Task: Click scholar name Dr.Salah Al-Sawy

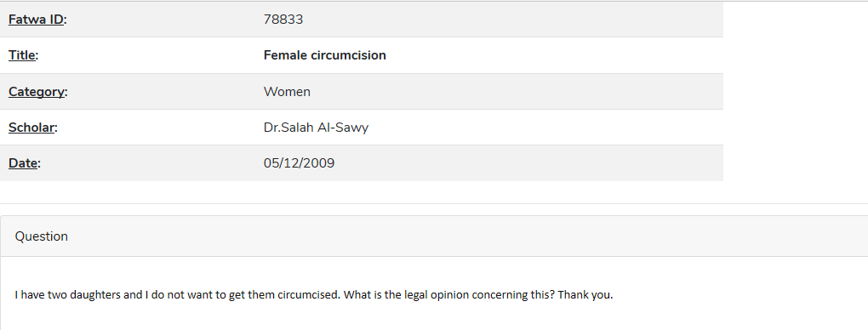Action: coord(316,128)
